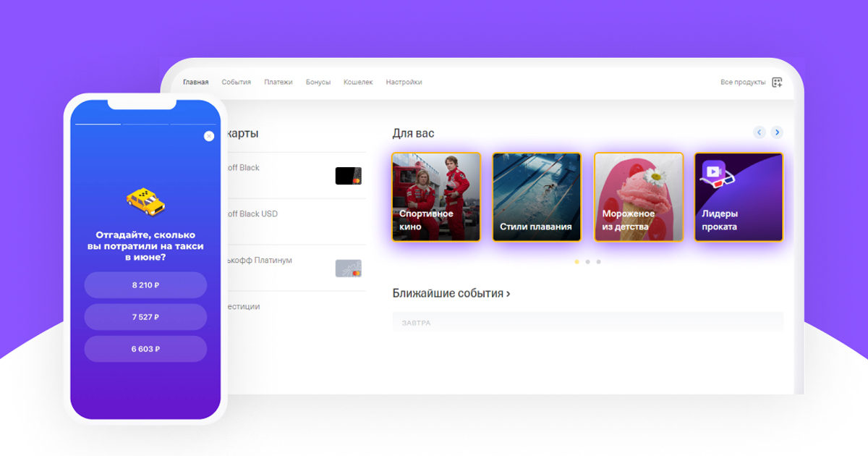This screenshot has width=868, height=456.
Task: Open the Кошелек tab
Action: coord(358,82)
